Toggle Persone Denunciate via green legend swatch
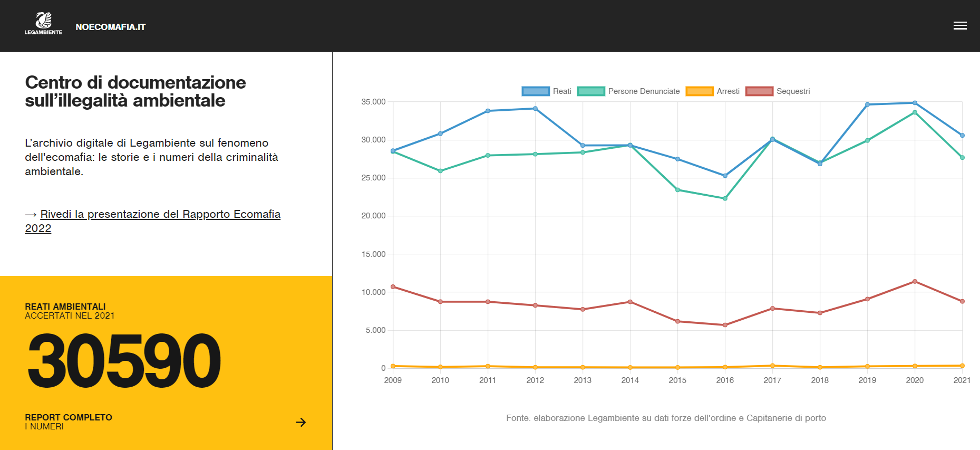 pyautogui.click(x=591, y=91)
